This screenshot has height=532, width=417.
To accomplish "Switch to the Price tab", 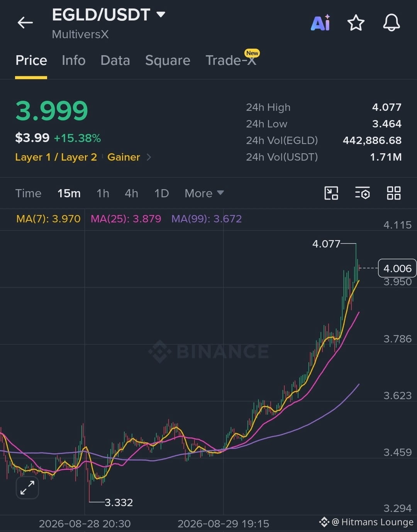I will coord(31,60).
